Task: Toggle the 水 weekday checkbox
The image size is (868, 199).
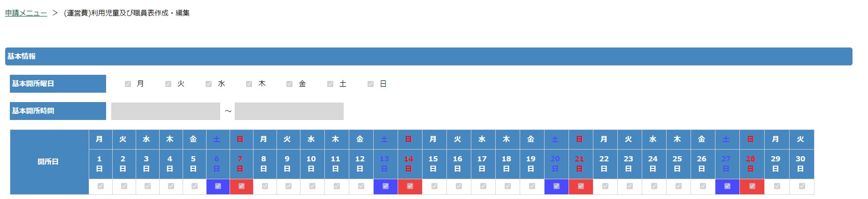Action: tap(208, 84)
